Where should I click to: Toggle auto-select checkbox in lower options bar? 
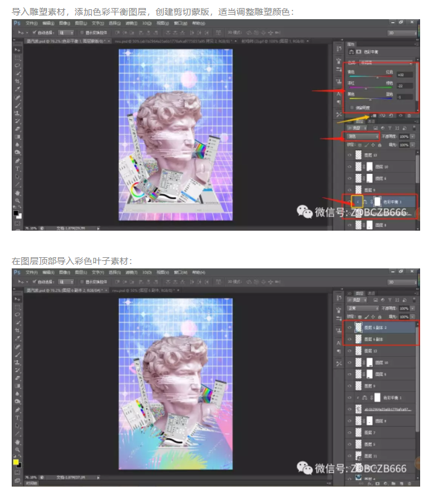coord(35,282)
